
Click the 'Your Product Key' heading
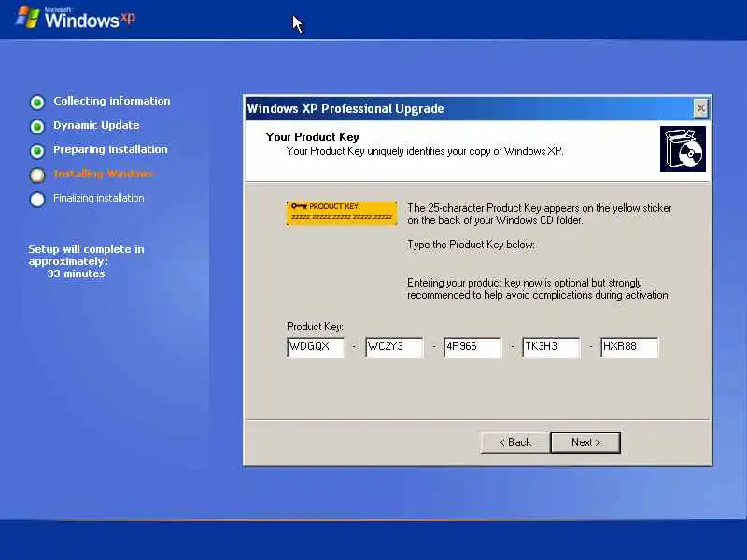[313, 137]
